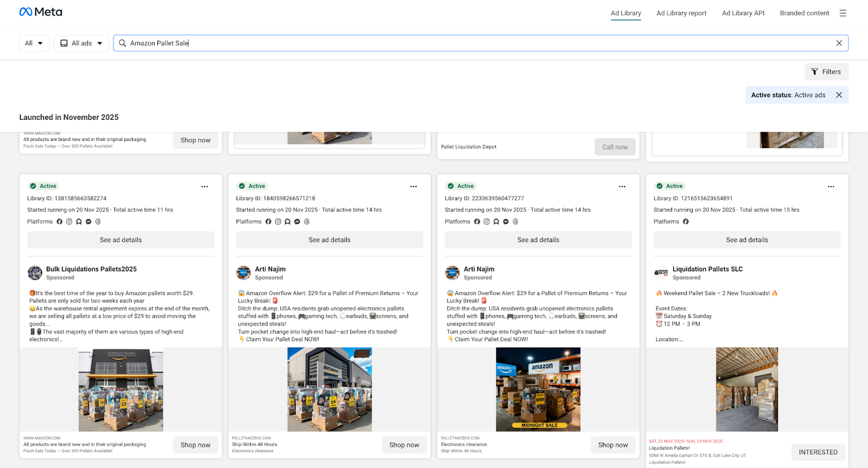Click Call now on Pallet Liquidation Depot ad
The image size is (868, 468).
click(615, 147)
